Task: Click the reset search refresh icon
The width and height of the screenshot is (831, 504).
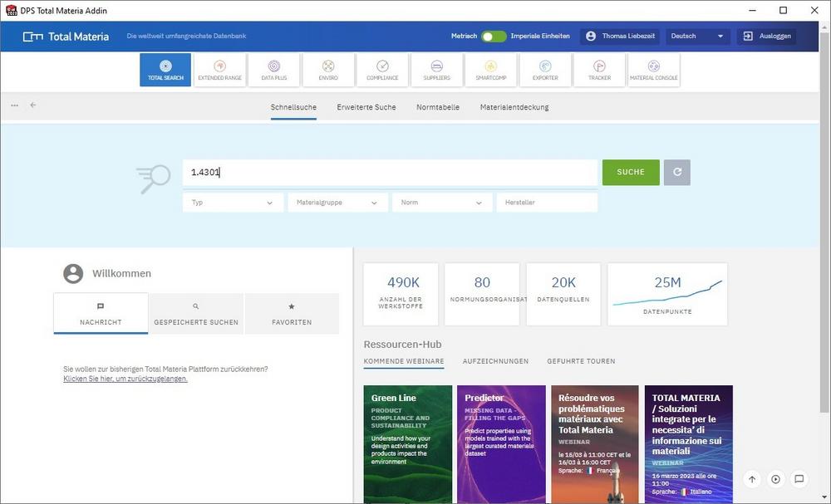Action: pos(676,172)
